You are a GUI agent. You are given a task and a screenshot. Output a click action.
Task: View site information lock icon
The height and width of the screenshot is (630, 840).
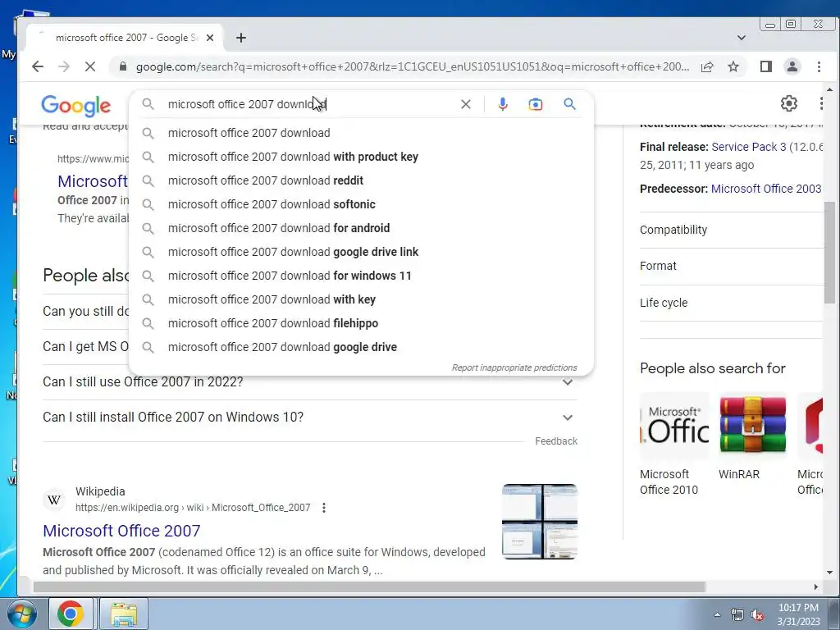tap(123, 66)
